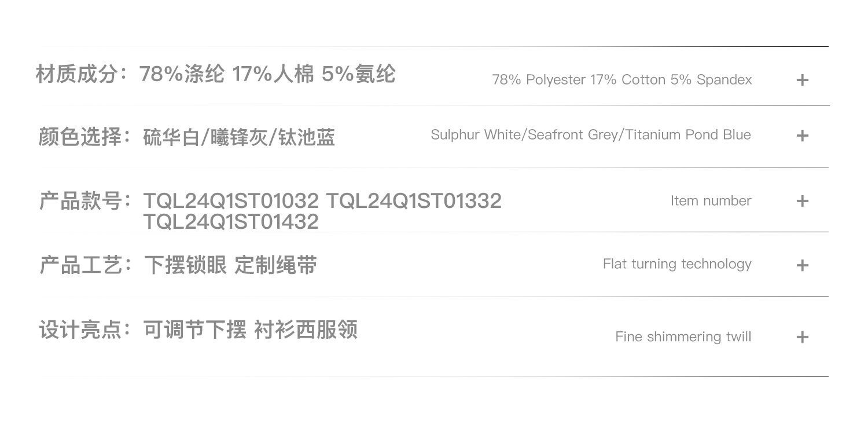Screen dimensions: 868x446
Task: Click the 78% Polyester 17% Cotton 5% Spandex text
Action: click(621, 80)
